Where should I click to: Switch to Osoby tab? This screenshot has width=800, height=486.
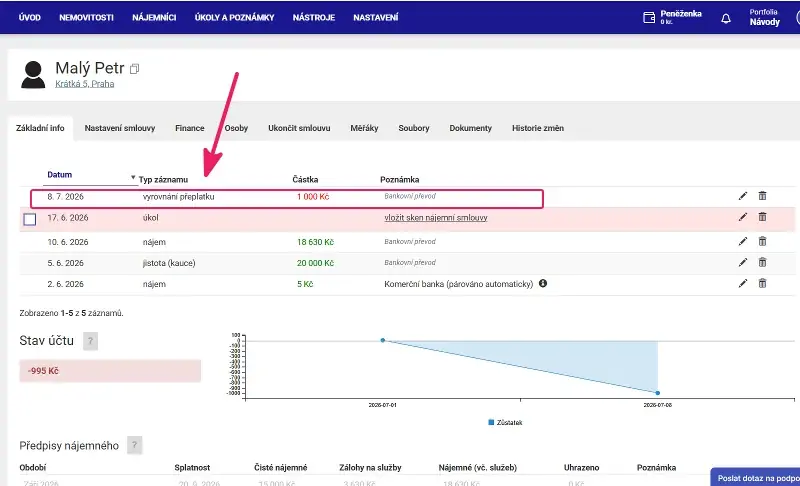tap(236, 128)
